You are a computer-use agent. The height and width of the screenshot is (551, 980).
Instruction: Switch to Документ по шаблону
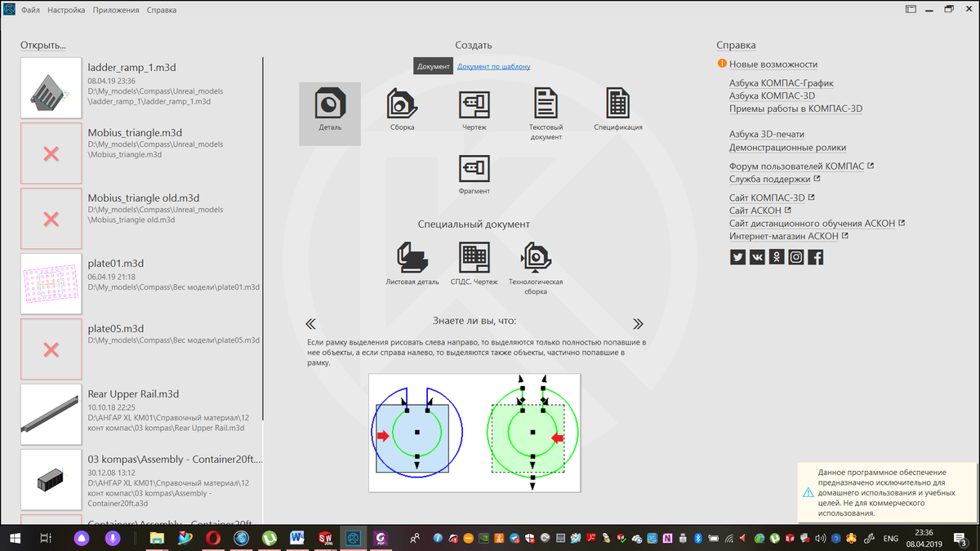point(493,67)
